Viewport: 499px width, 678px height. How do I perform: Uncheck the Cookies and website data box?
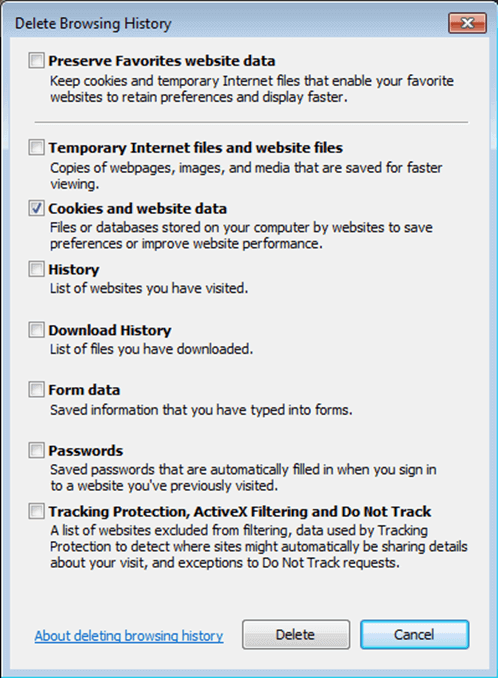[36, 208]
